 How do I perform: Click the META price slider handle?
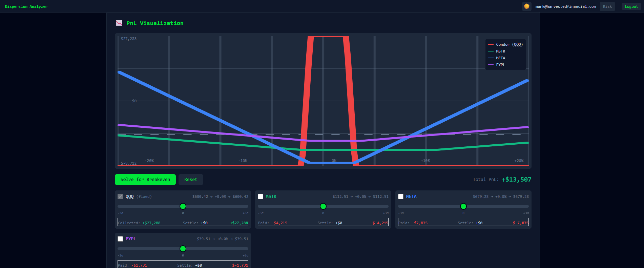point(463,206)
